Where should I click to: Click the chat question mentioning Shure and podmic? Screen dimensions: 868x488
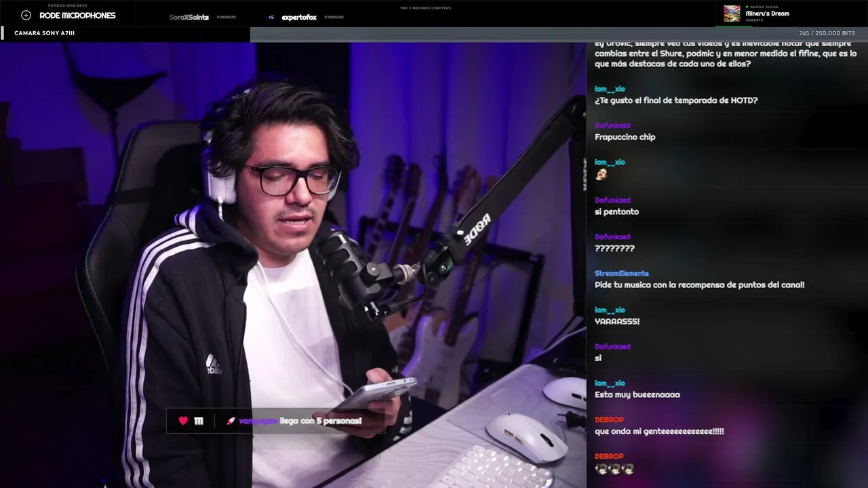[726, 55]
